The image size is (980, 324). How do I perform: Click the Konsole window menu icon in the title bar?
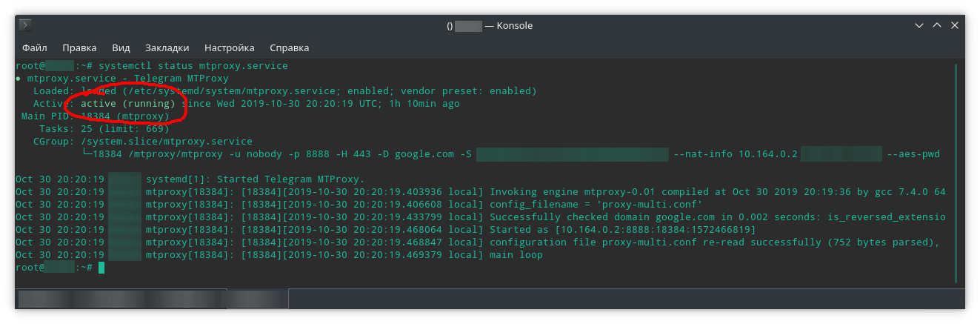pyautogui.click(x=24, y=25)
